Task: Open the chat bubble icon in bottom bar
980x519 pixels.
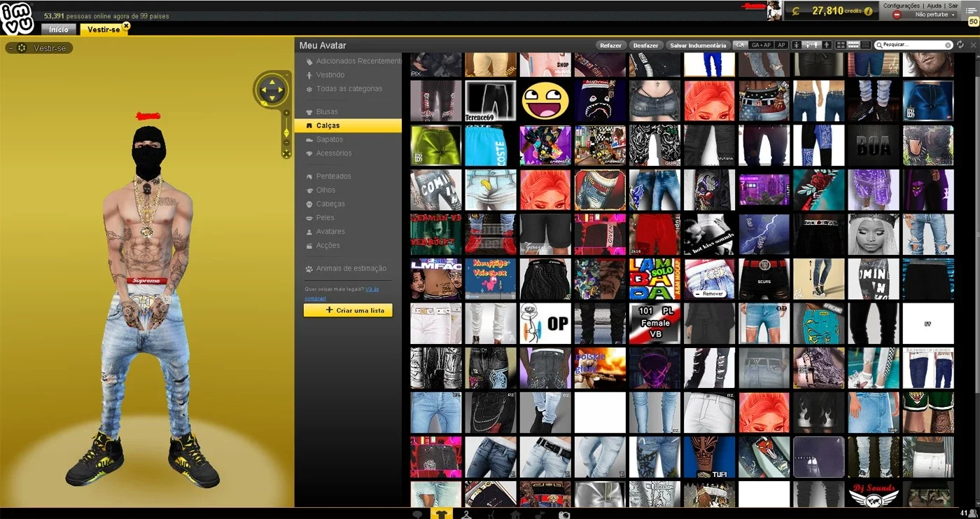Action: [x=418, y=515]
